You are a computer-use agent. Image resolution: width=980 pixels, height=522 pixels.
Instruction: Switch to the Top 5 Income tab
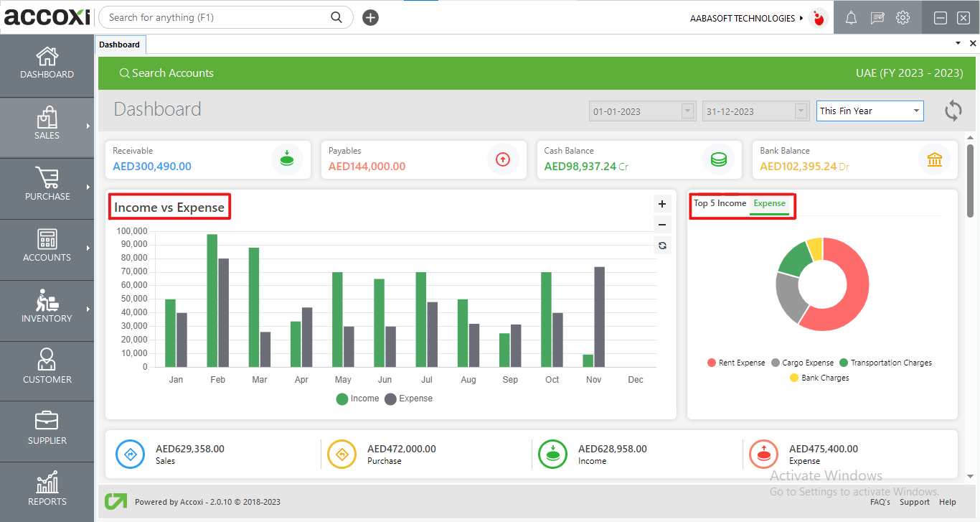[720, 203]
